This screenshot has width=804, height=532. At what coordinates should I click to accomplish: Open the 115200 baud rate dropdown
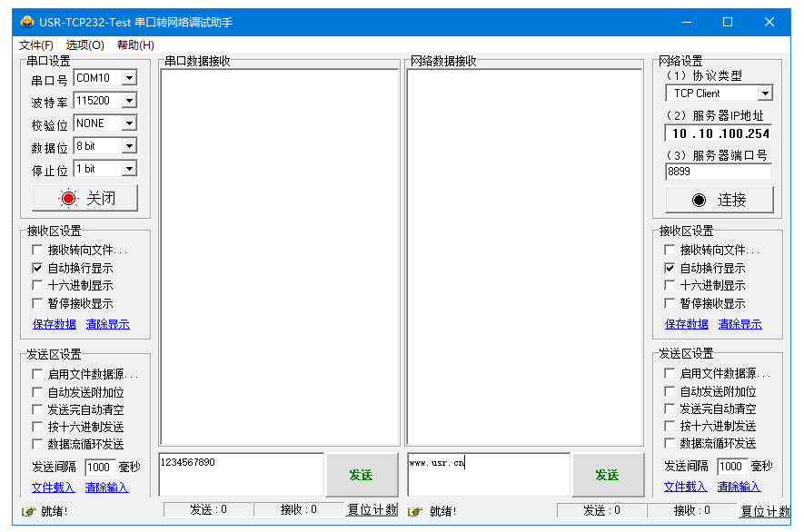pos(128,102)
